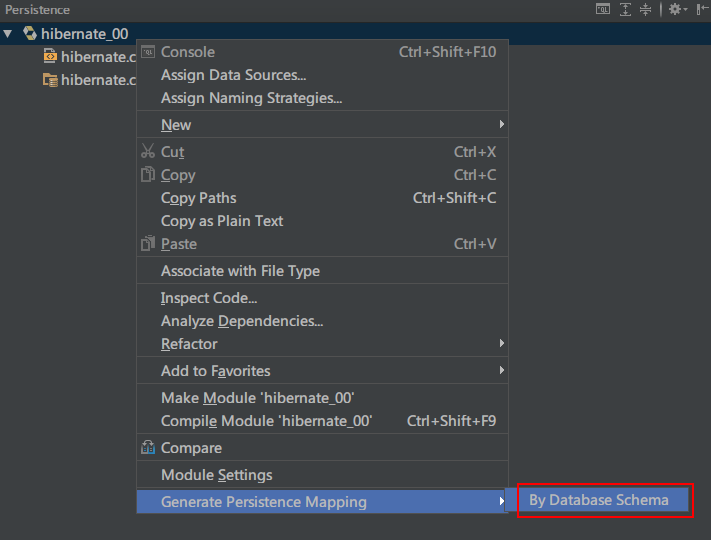Collapse the hibernate_00 tree node arrow
The height and width of the screenshot is (540, 711).
point(8,34)
